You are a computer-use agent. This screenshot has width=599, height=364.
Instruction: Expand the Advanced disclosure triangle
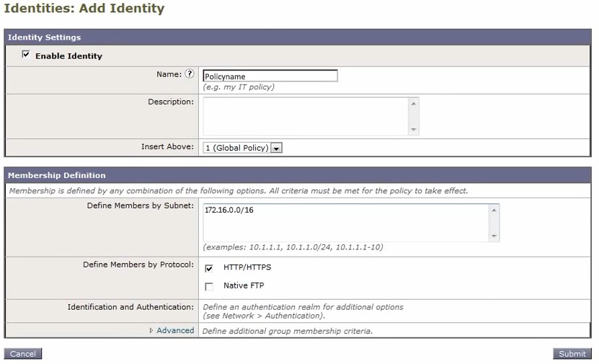pyautogui.click(x=151, y=331)
